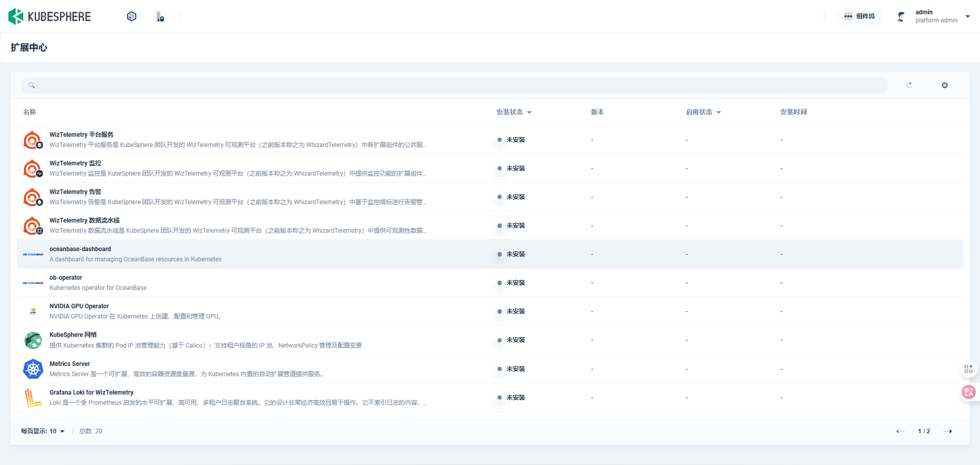Click the 总数: 20 total count

(x=91, y=431)
